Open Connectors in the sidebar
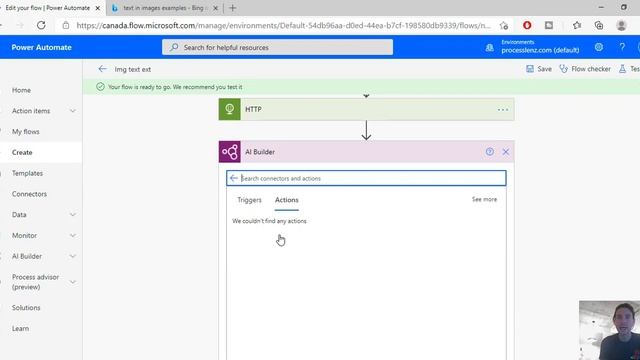 click(29, 194)
